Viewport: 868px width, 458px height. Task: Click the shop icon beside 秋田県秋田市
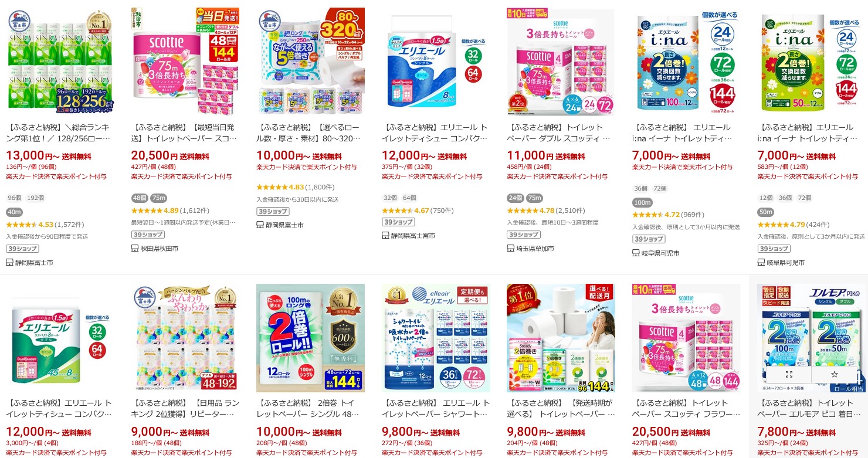pos(135,249)
